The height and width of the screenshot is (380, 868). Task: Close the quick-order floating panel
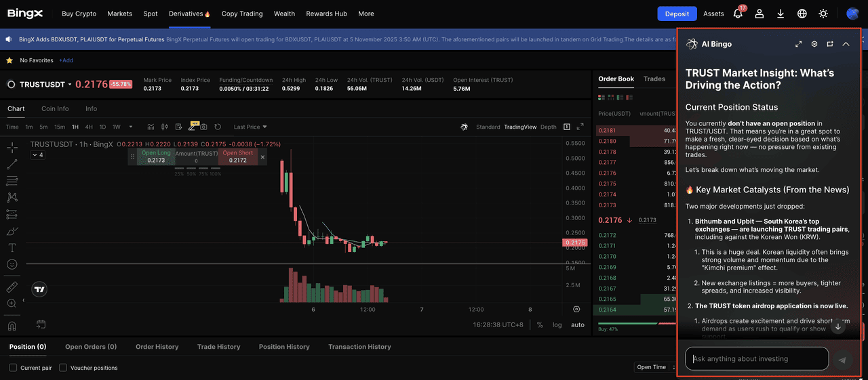[x=263, y=156]
